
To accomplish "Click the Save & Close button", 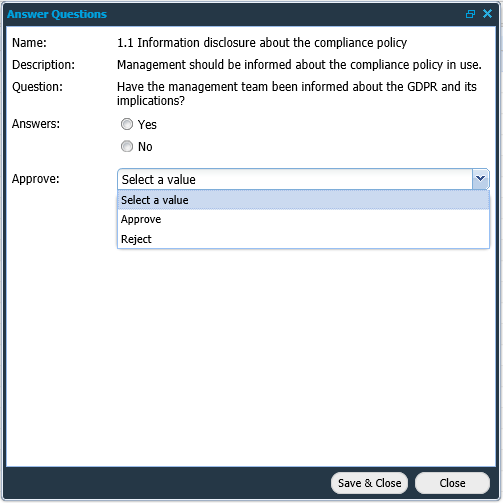I will click(369, 483).
